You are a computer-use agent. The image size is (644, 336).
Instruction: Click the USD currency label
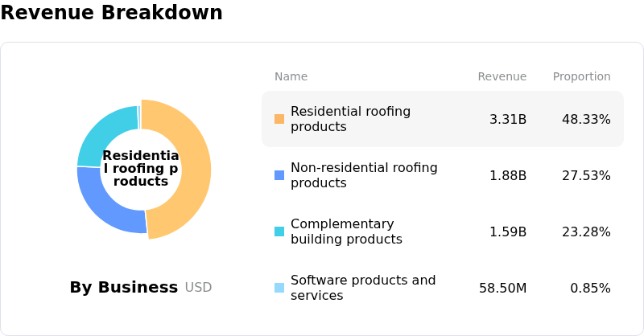pyautogui.click(x=198, y=288)
